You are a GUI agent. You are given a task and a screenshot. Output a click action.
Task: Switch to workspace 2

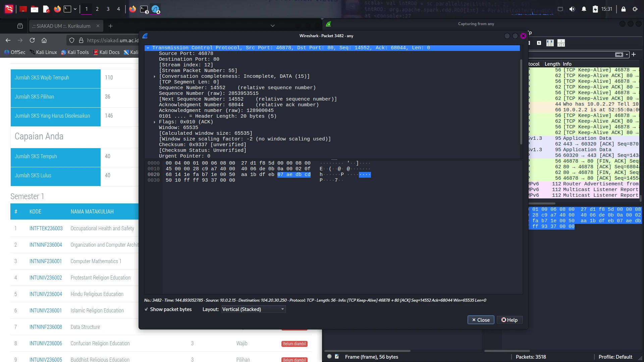point(97,9)
